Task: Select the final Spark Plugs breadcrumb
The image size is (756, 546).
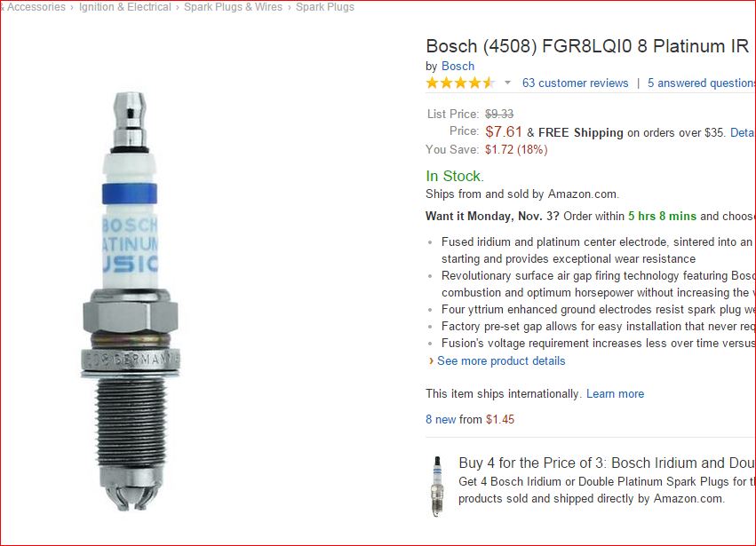Action: click(x=324, y=7)
